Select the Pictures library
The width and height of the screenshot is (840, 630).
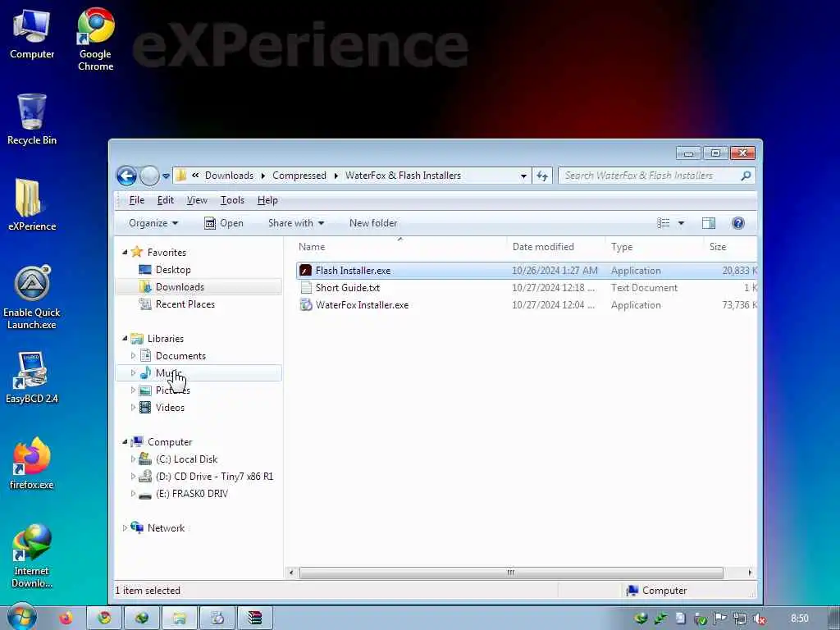[x=172, y=390]
